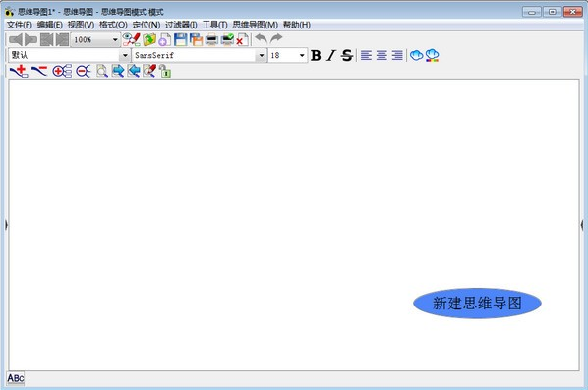Open the SansSerif font dropdown
588x390 pixels.
click(261, 55)
